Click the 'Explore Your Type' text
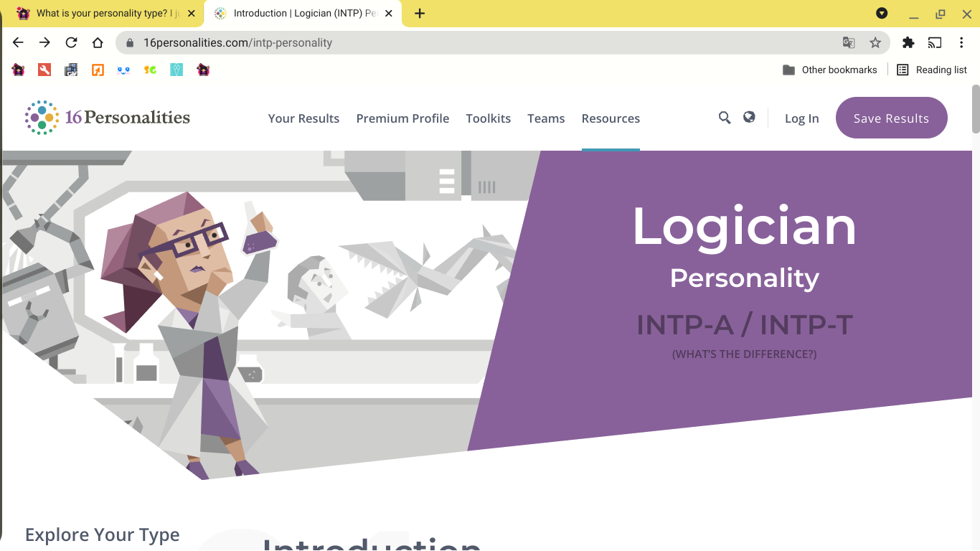This screenshot has width=980, height=551. tap(103, 534)
